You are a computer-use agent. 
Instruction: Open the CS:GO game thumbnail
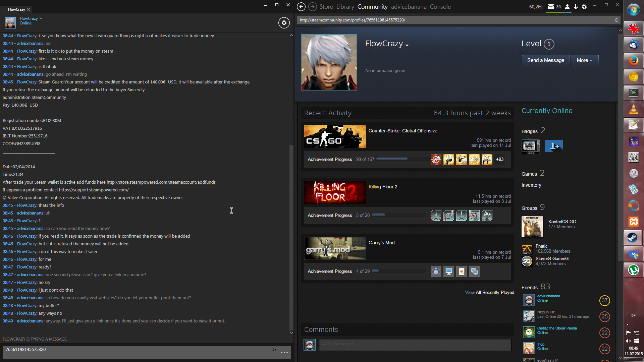point(335,136)
